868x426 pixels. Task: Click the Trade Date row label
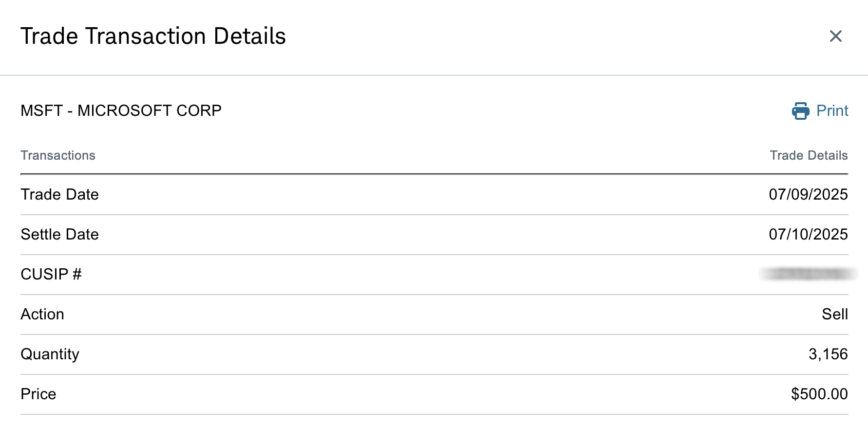(x=59, y=195)
